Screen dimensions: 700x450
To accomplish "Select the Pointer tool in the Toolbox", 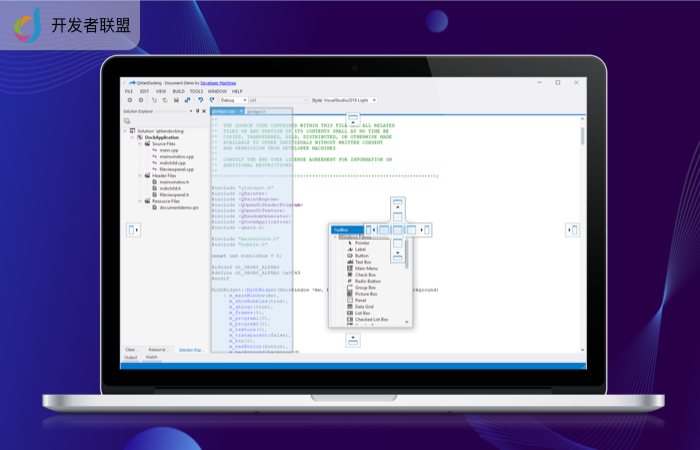I will (x=361, y=243).
